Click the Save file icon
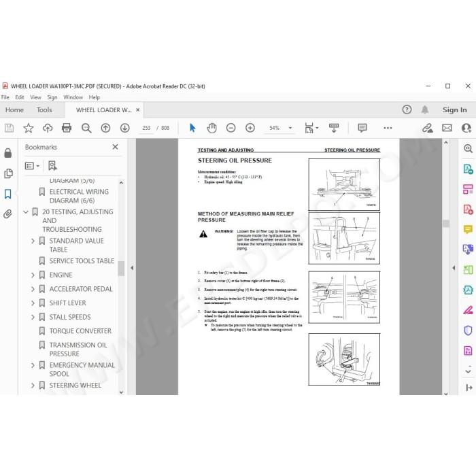Screen dimensions: 476x476 (9, 128)
